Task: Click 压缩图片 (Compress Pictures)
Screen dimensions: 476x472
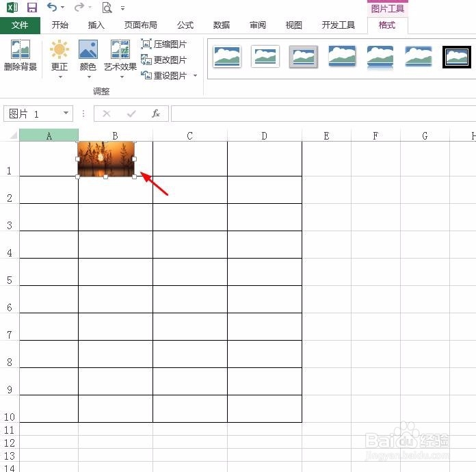Action: tap(163, 44)
